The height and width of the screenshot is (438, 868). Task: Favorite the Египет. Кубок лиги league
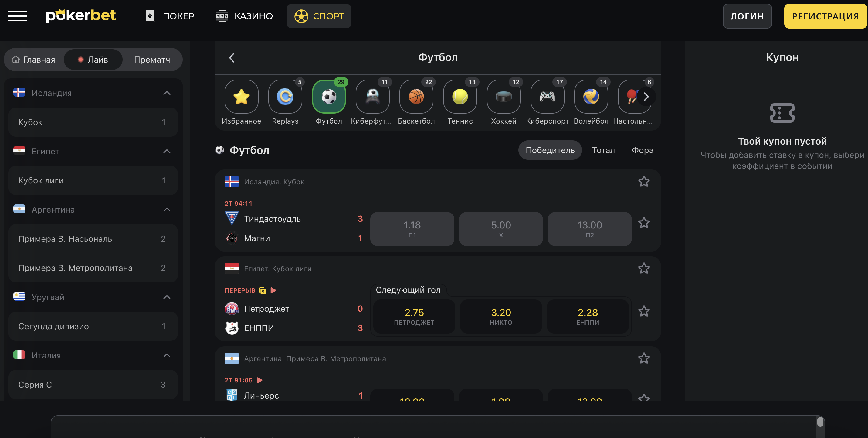[x=644, y=269]
